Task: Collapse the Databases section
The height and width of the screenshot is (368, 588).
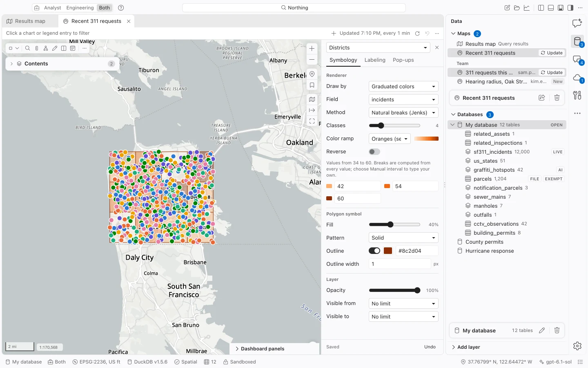Action: [x=453, y=114]
